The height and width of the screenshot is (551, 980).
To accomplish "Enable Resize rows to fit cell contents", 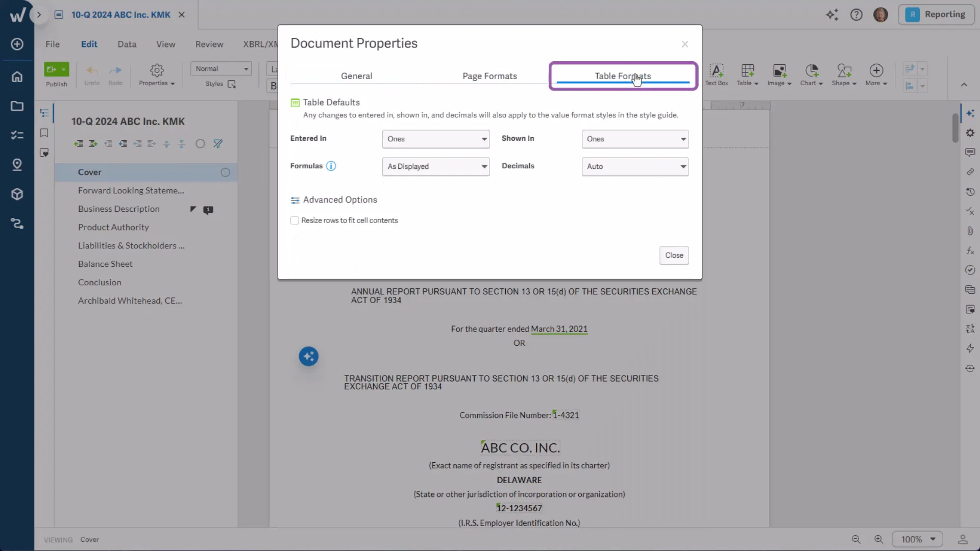I will [x=295, y=220].
